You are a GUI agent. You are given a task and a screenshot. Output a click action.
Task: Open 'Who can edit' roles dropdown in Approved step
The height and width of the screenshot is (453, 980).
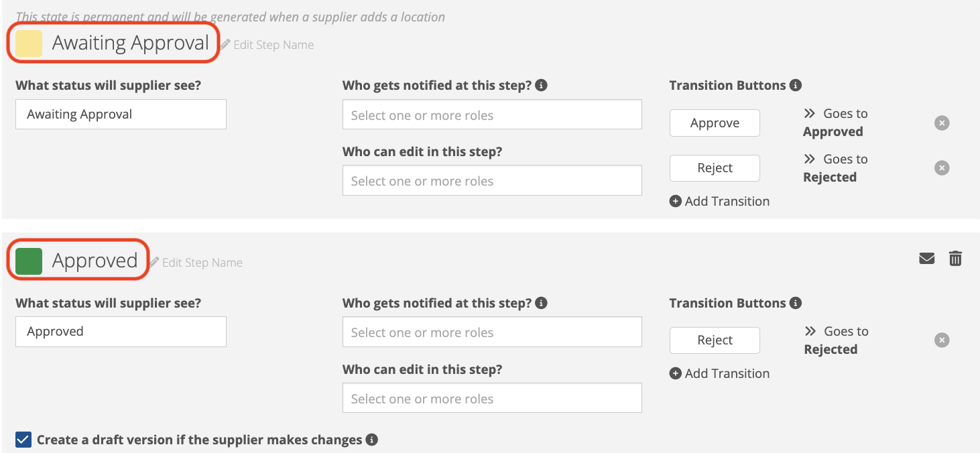(491, 399)
